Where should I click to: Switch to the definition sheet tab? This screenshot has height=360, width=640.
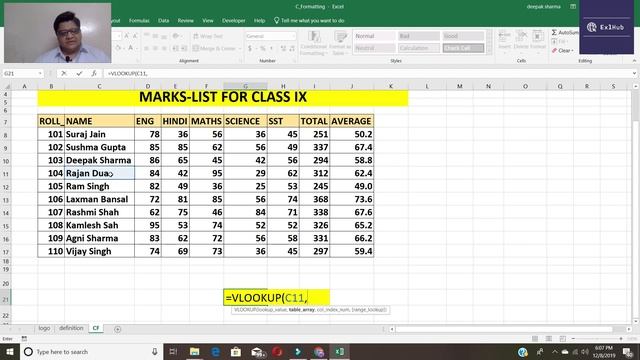tap(71, 328)
